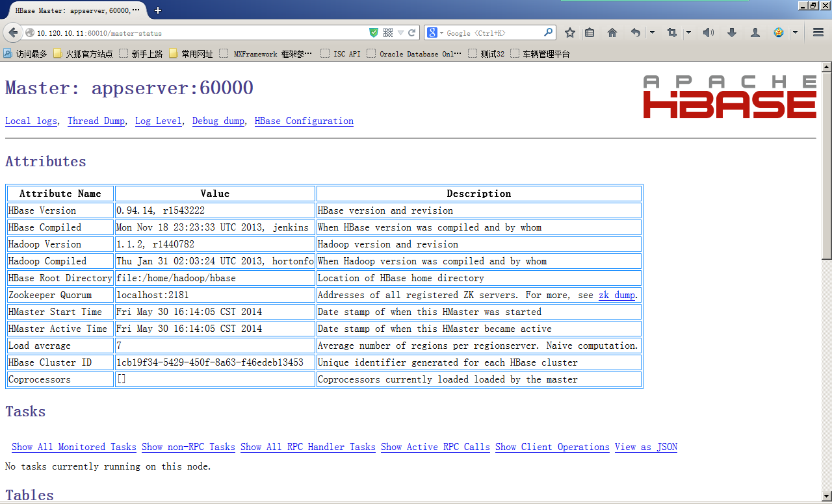Click Show Active RPC Calls

tap(435, 447)
